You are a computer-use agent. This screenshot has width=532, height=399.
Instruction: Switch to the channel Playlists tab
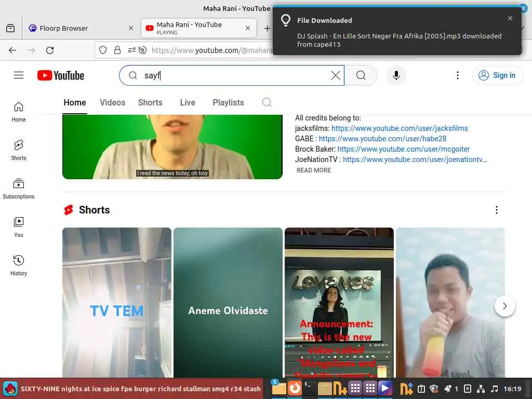tap(229, 102)
